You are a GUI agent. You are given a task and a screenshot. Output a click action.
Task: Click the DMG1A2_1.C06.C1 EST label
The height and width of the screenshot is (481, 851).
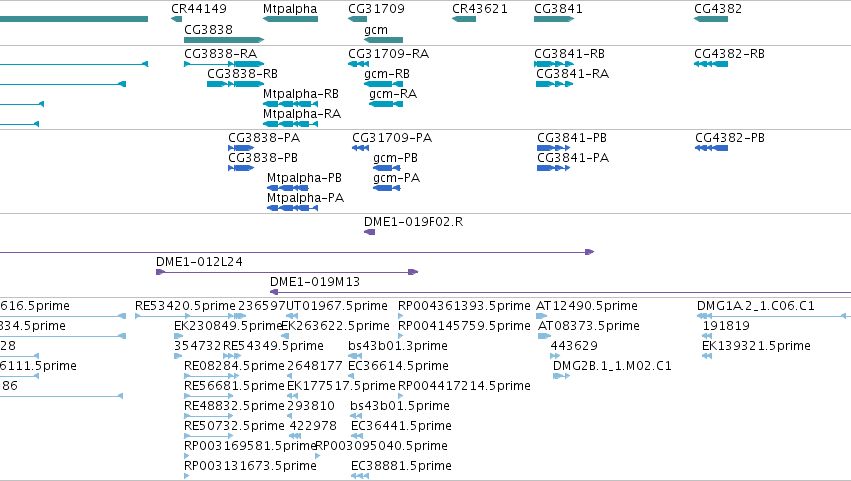click(755, 306)
